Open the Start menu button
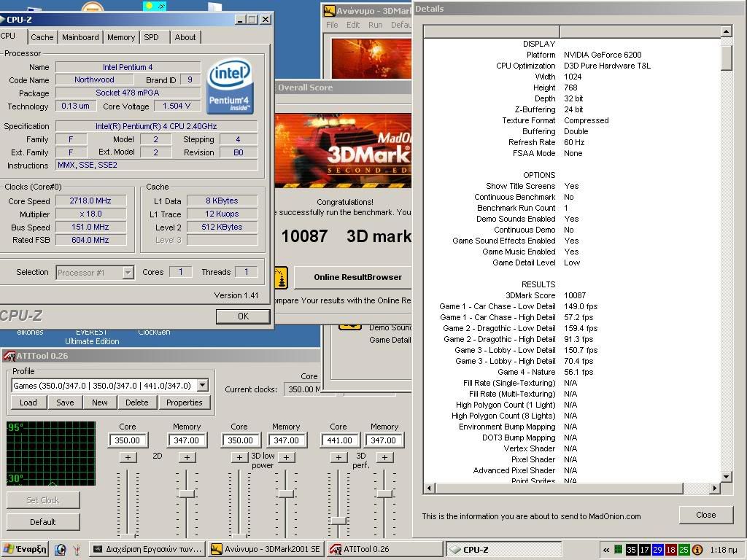747x560 pixels. (25, 549)
